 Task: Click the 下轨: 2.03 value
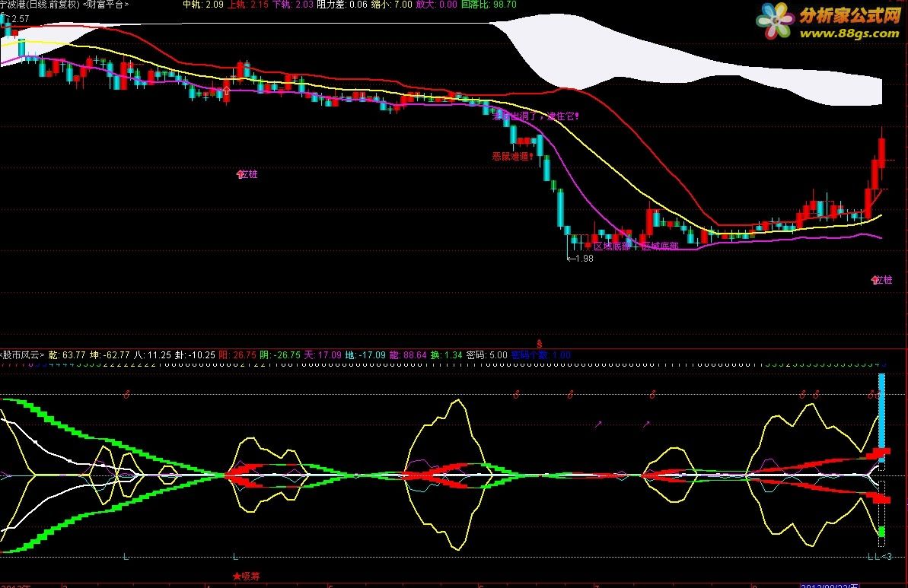(x=292, y=5)
